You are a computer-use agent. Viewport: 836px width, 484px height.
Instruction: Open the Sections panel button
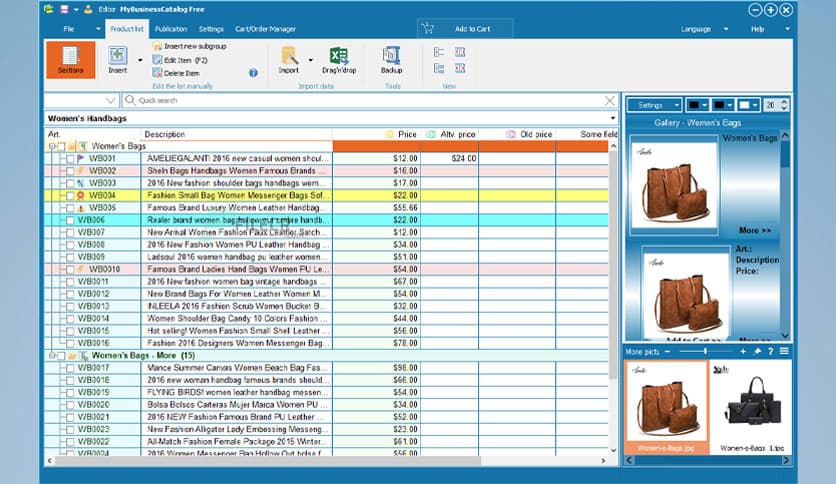coord(70,60)
